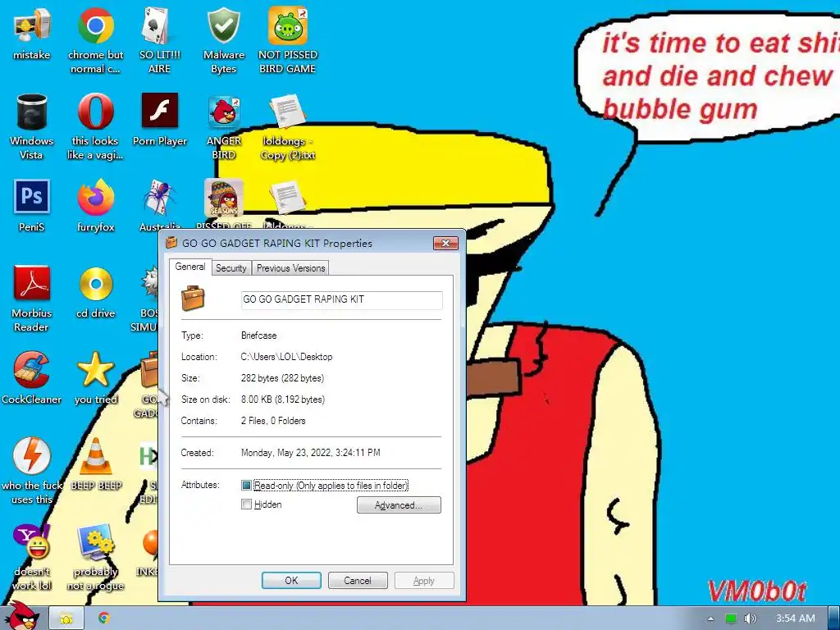Click the '2 Files, 0 Folders' text
The image size is (840, 630).
coord(273,421)
